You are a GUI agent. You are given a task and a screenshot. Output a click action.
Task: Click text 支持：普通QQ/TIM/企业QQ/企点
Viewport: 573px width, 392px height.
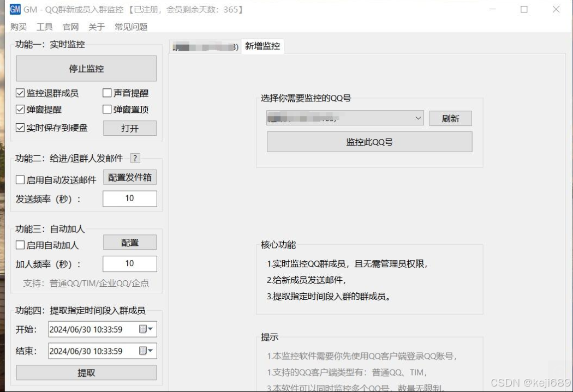click(x=86, y=284)
